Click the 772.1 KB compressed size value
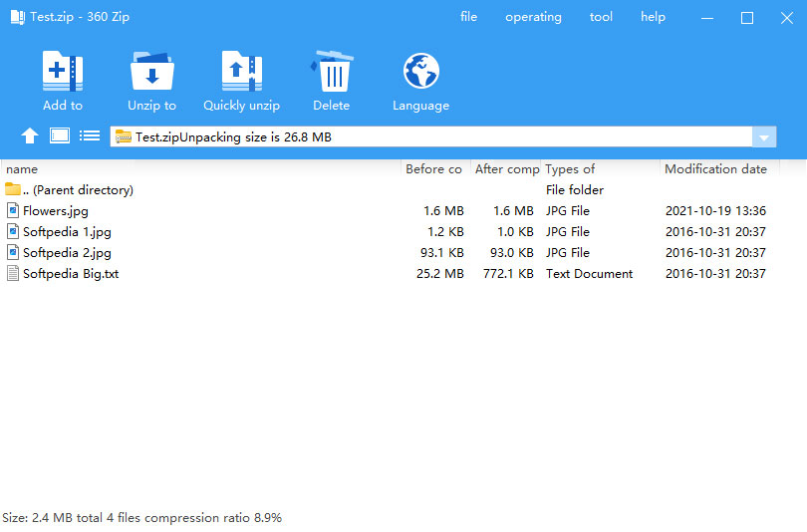The width and height of the screenshot is (807, 532). (x=508, y=274)
